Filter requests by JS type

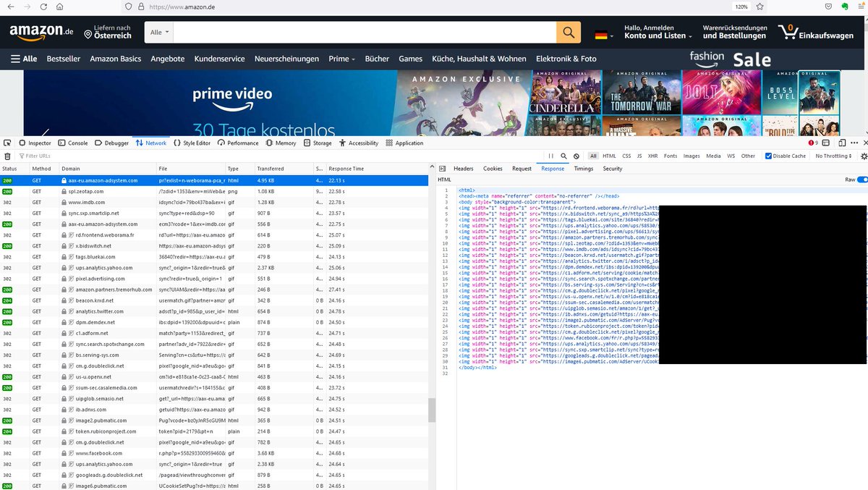639,156
